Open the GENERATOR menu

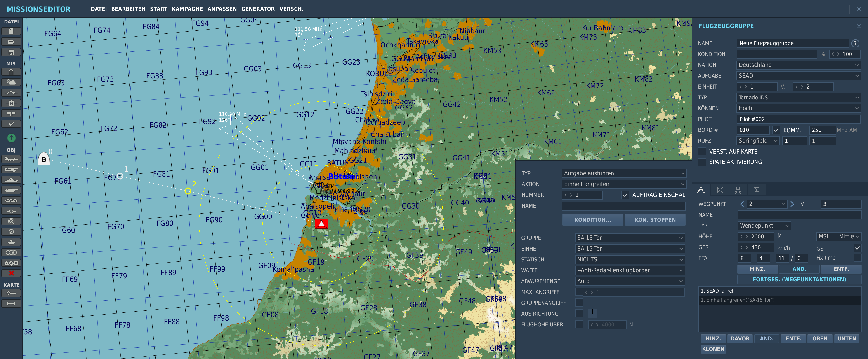pyautogui.click(x=258, y=9)
